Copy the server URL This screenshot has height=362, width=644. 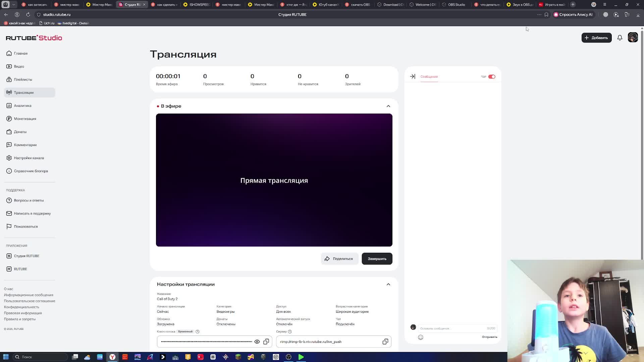pyautogui.click(x=385, y=342)
